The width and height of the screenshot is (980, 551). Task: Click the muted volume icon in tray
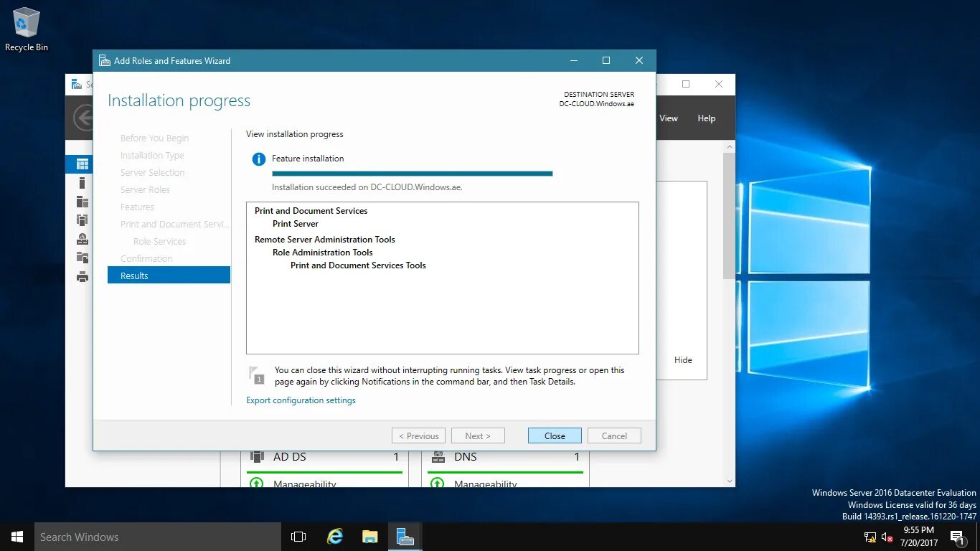tap(887, 537)
